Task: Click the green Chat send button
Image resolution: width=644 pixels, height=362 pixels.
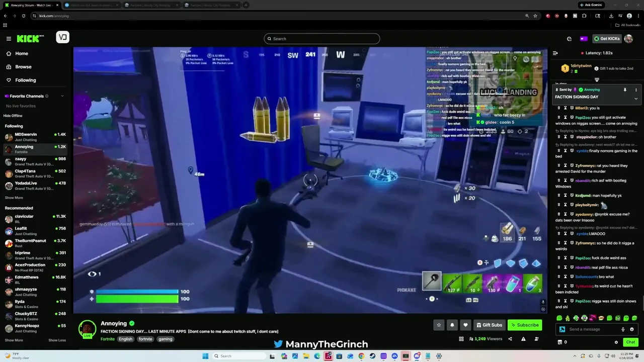Action: (630, 342)
